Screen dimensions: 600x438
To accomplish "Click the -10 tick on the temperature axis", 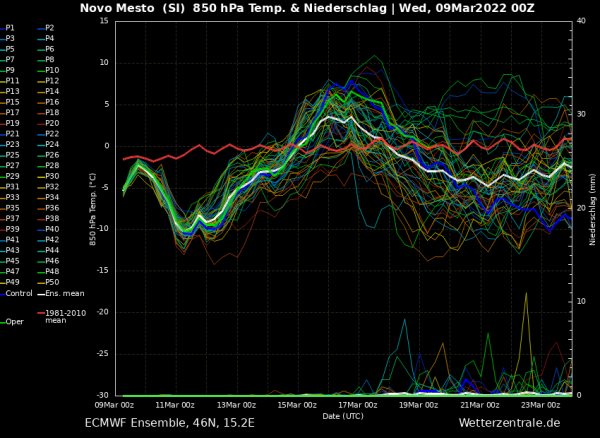I will [x=103, y=229].
